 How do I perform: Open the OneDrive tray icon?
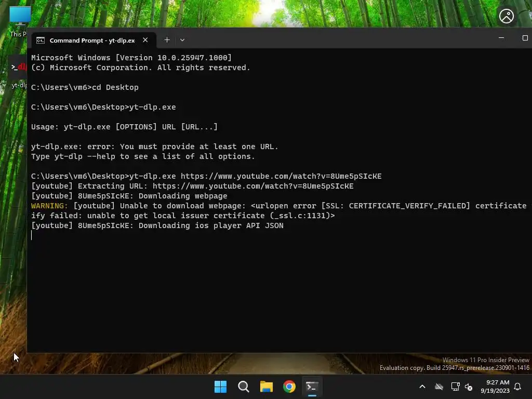439,387
